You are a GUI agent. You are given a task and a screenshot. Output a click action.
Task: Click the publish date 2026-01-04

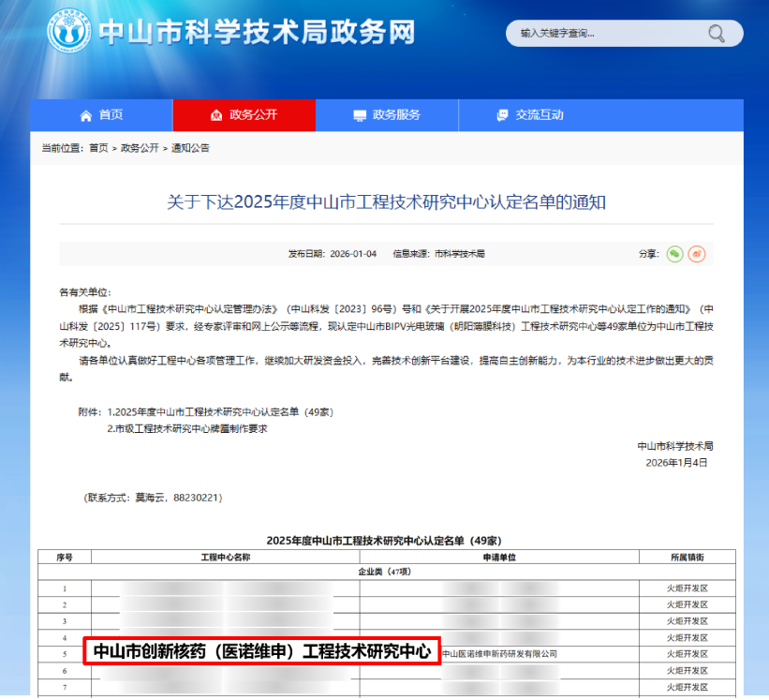pos(353,254)
